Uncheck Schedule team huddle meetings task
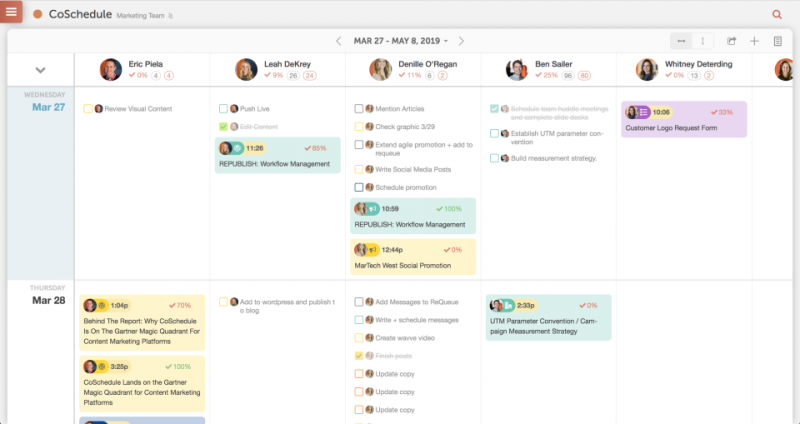Screen dimensions: 800x424 pyautogui.click(x=494, y=109)
